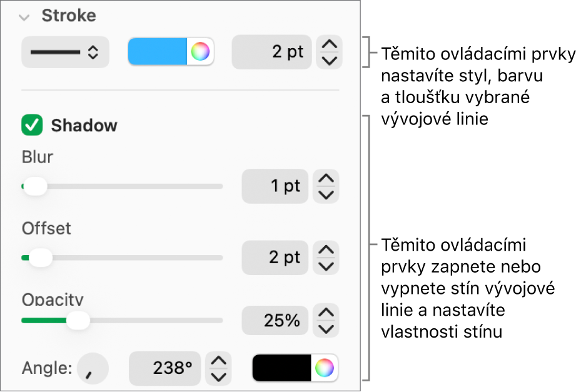Viewport: 581px width, 392px height.
Task: Open the black shadow color well
Action: point(281,368)
